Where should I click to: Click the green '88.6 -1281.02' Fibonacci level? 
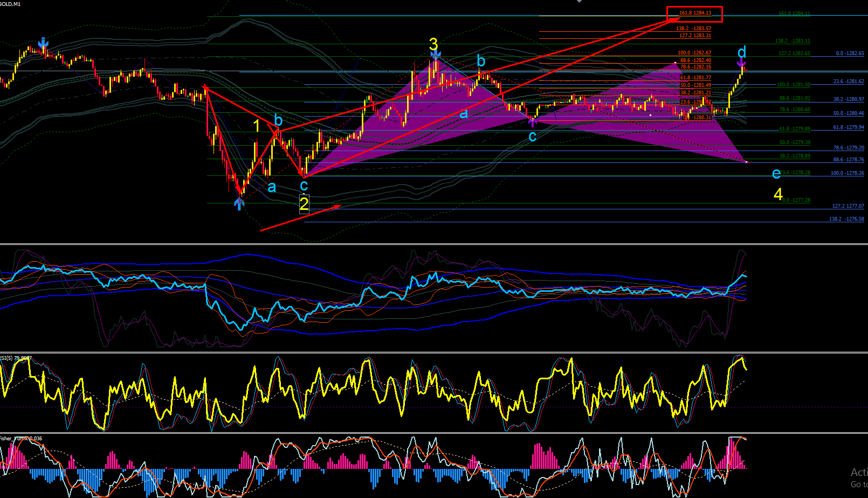pos(795,98)
